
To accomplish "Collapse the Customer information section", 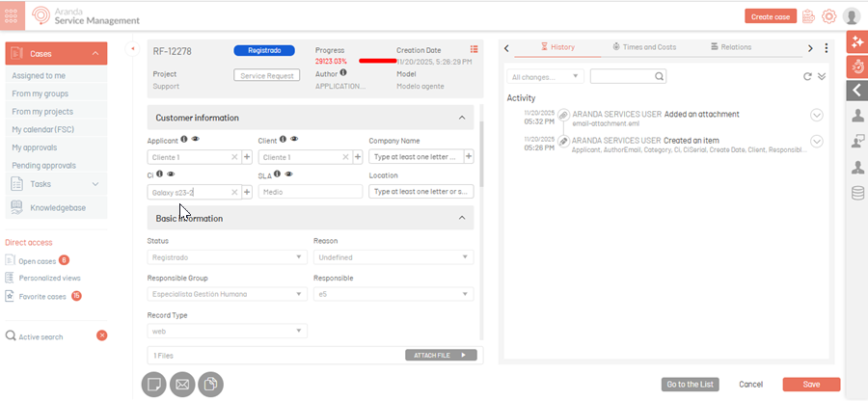I will click(x=460, y=118).
